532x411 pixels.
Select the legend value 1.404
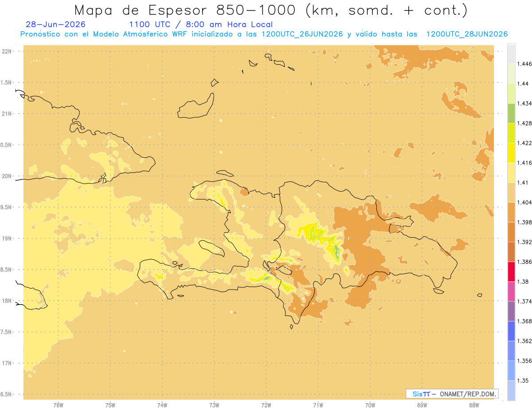coord(525,202)
